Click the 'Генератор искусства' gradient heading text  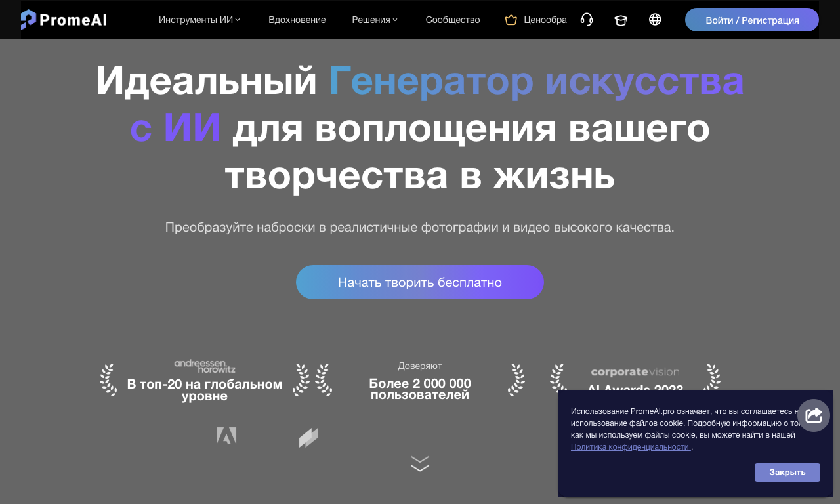(x=536, y=81)
